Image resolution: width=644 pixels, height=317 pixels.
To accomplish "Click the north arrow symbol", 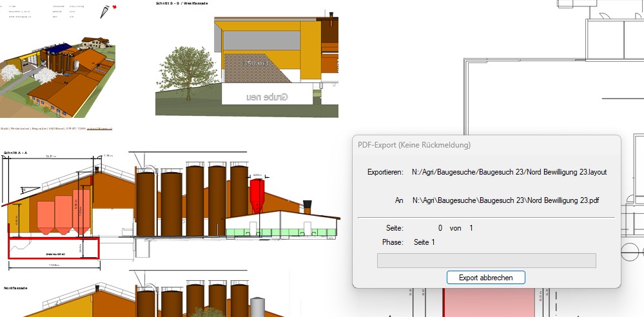I will point(106,11).
